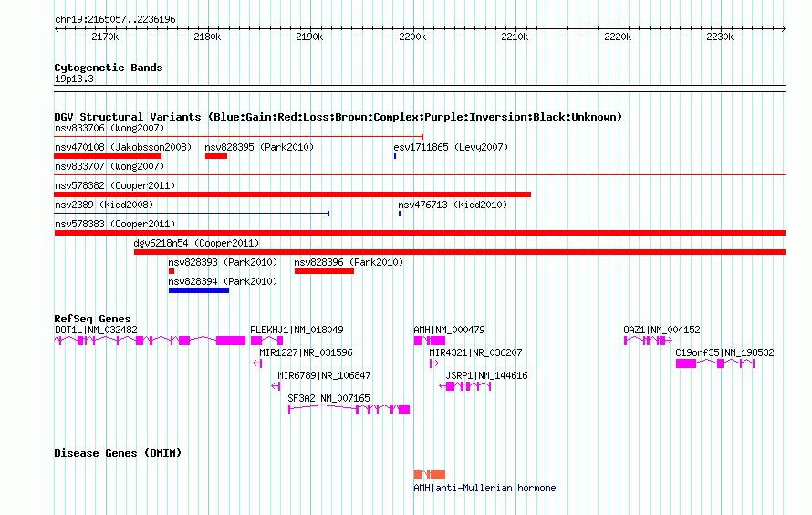This screenshot has height=515, width=812.
Task: Click the 2230k ruler tick label
Action: (720, 37)
